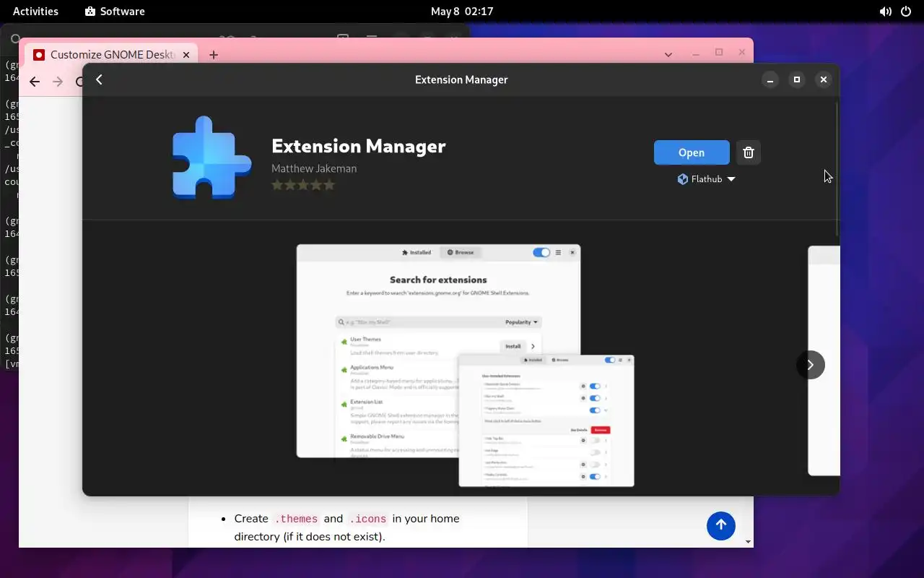Click the Extension Manager puzzle icon

(212, 158)
